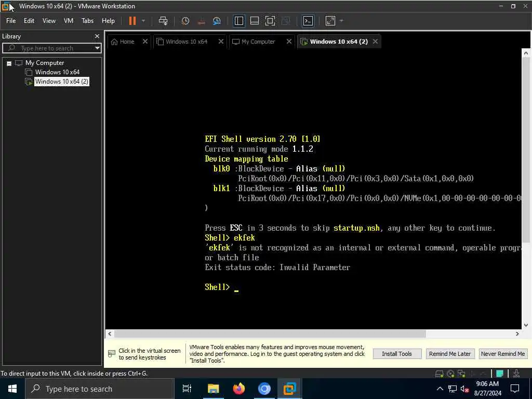Click the orange Suspend (pause) VM button
532x399 pixels.
132,21
